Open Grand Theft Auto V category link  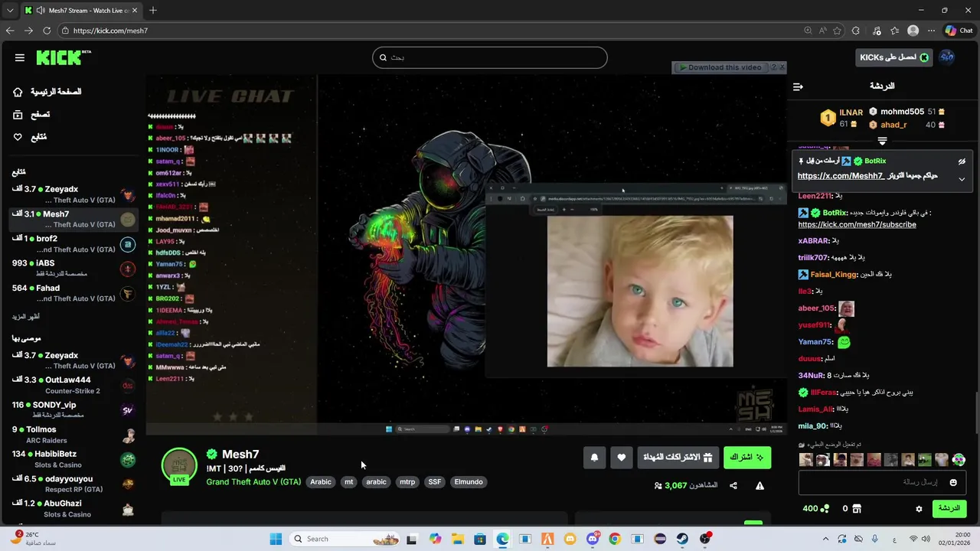(x=253, y=482)
